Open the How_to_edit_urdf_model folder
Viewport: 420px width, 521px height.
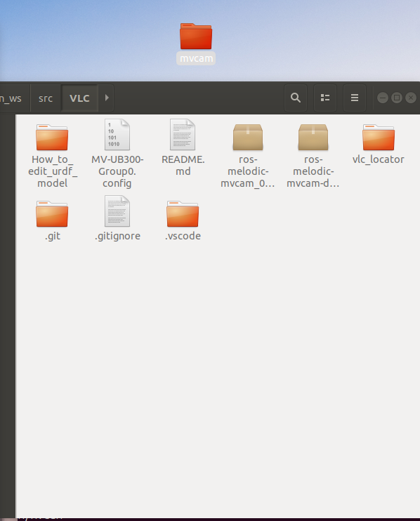click(52, 137)
